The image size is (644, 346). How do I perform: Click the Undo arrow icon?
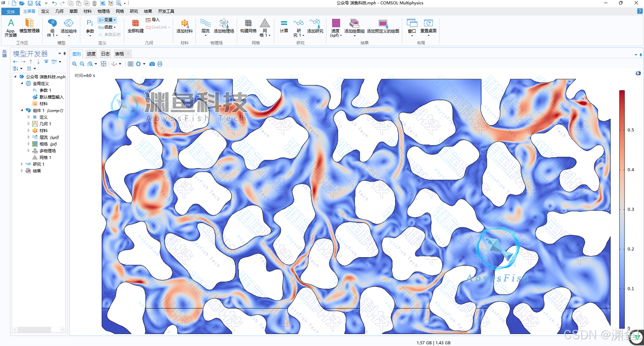54,3
